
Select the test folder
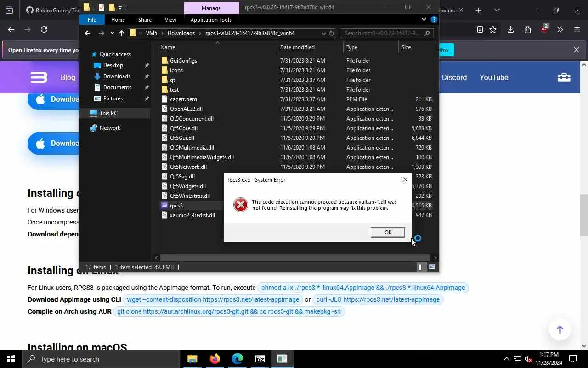click(x=174, y=90)
